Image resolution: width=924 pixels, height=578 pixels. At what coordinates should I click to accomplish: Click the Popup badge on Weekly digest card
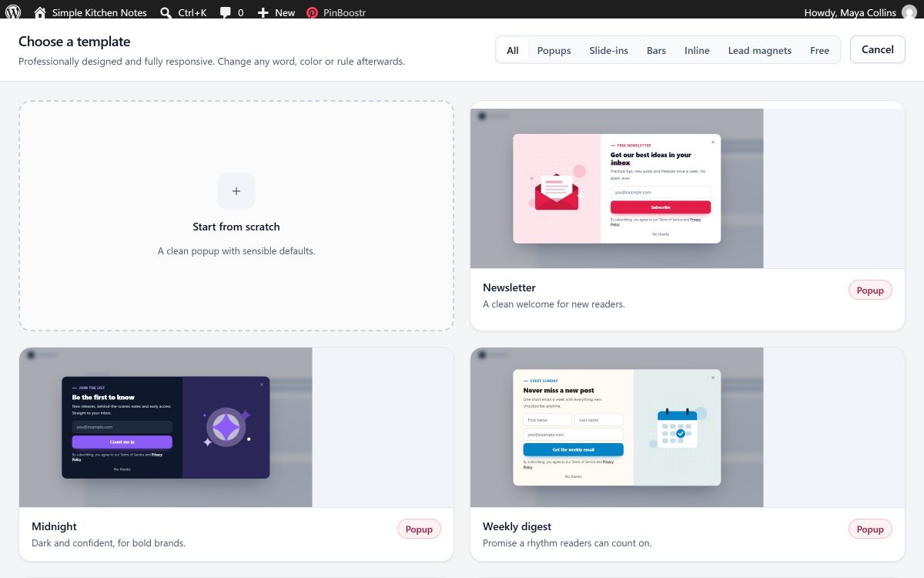[x=871, y=529]
